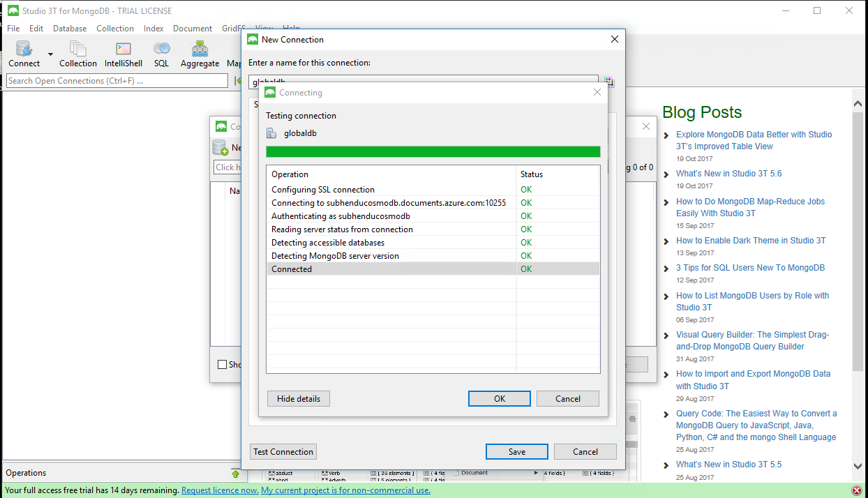Click Hide details button
The image size is (868, 498).
(299, 399)
